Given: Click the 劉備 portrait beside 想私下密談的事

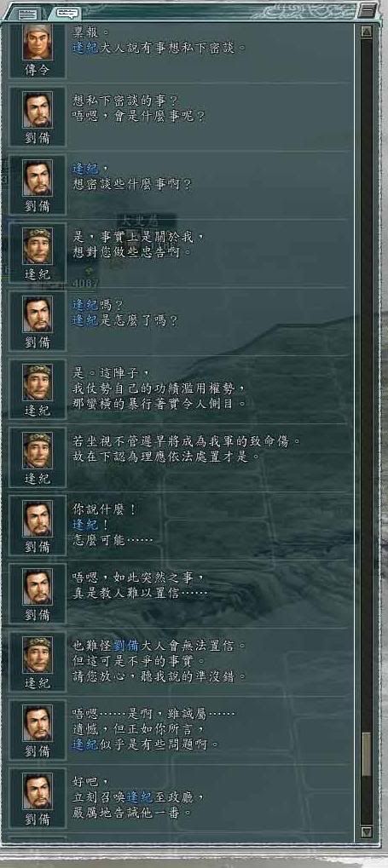Looking at the screenshot, I should click(x=38, y=110).
